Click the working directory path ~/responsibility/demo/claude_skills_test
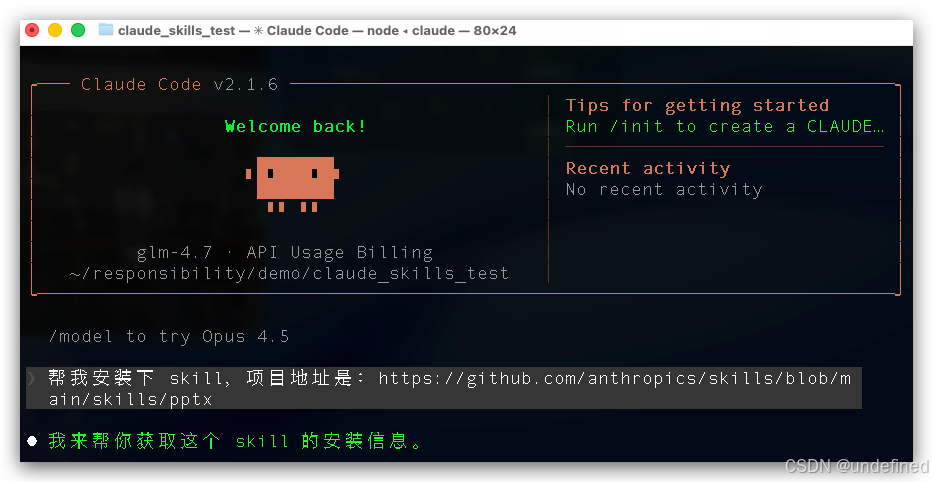This screenshot has height=482, width=933. (289, 274)
